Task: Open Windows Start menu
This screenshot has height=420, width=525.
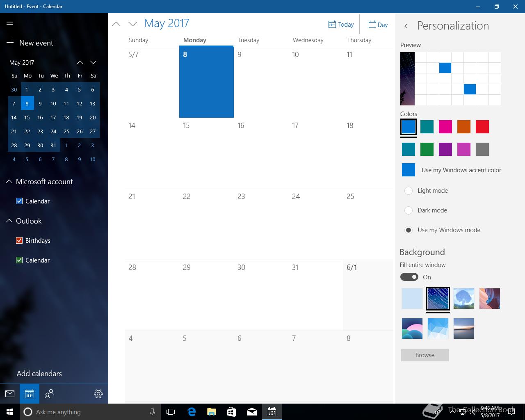Action: (10, 412)
